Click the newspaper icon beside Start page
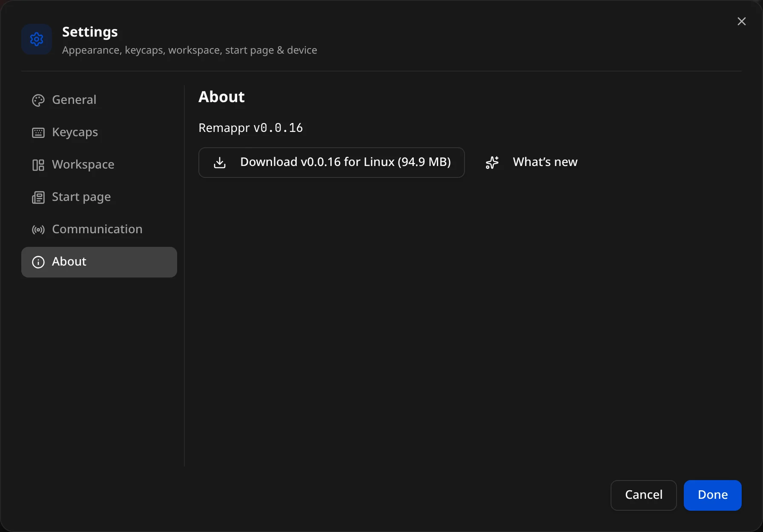763x532 pixels. 38,197
